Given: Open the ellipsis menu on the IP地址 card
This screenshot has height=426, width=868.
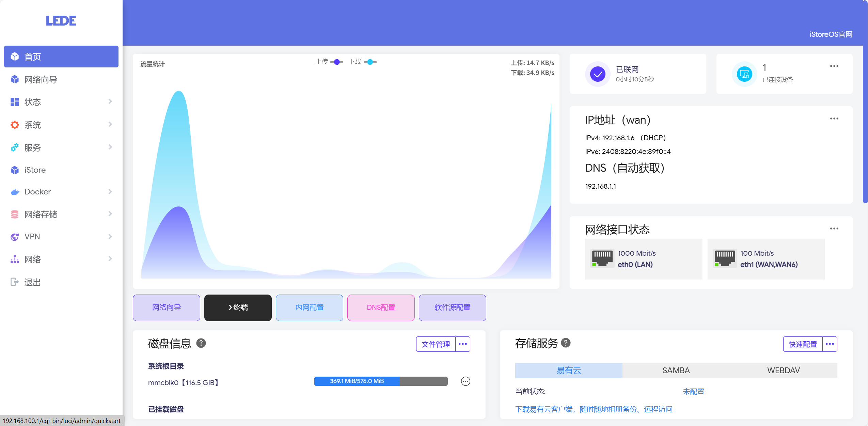Looking at the screenshot, I should 834,119.
